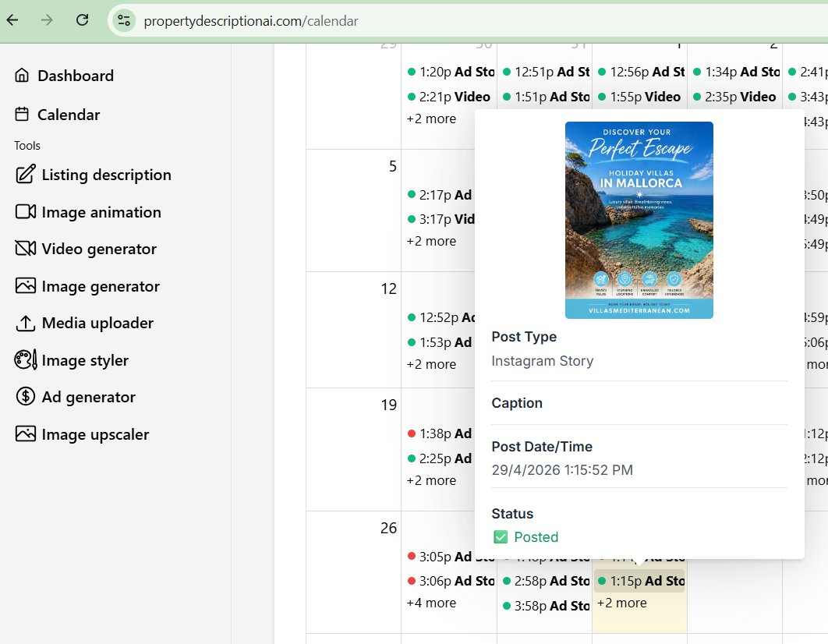
Task: Open the 1:51p Ad Story event
Action: pyautogui.click(x=545, y=97)
